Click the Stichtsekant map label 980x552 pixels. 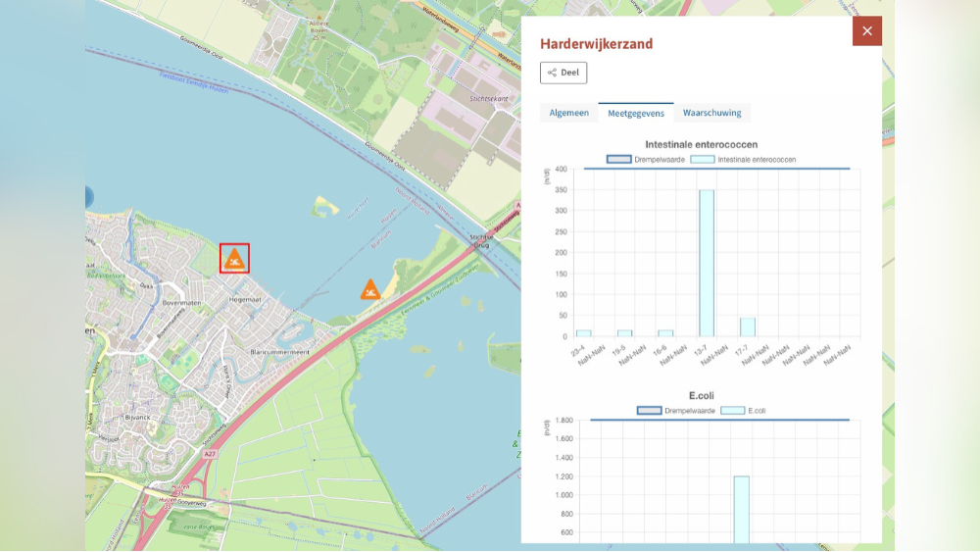[x=489, y=99]
